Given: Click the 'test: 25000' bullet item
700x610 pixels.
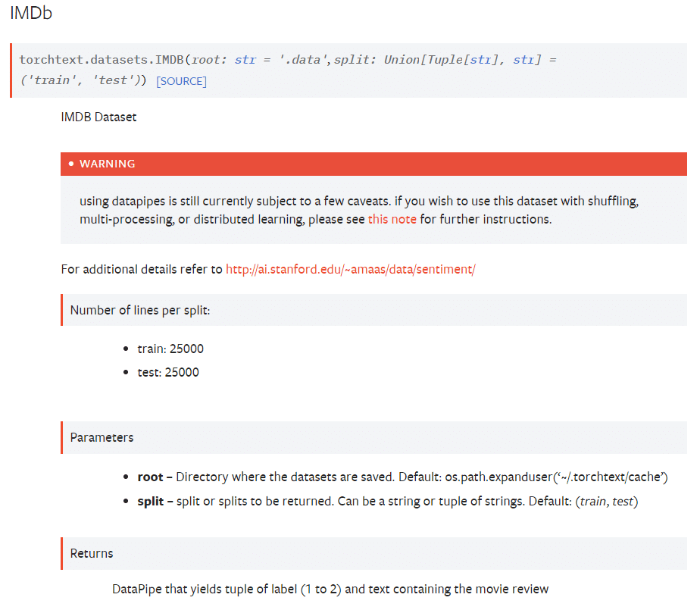Looking at the screenshot, I should click(168, 372).
